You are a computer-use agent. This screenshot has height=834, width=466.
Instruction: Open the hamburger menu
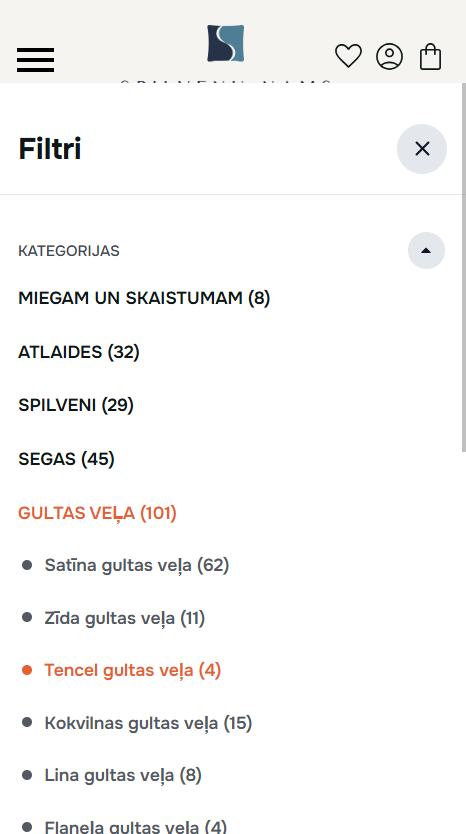[35, 59]
